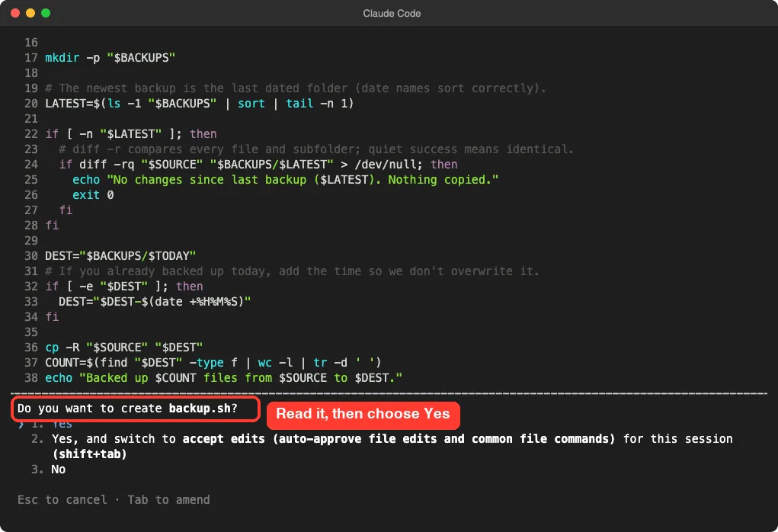The width and height of the screenshot is (778, 532).
Task: Click 'Do you want to create backup.sh?' prompt
Action: [127, 408]
